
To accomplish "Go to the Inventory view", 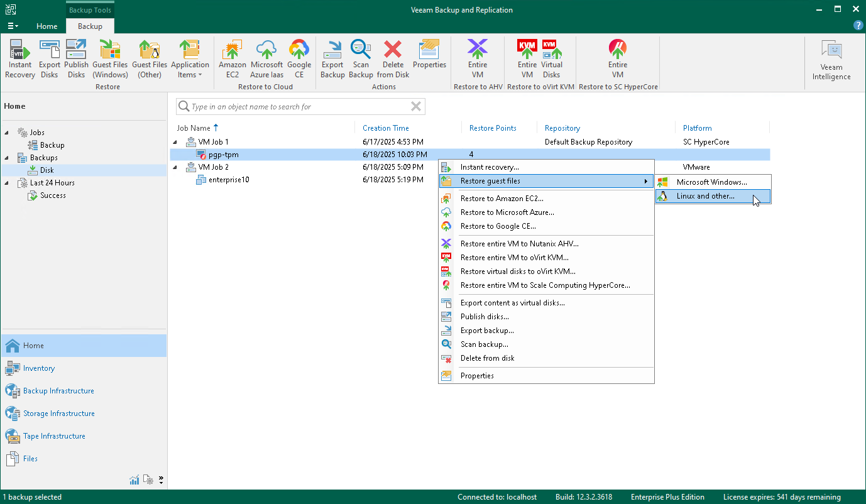I will coord(39,368).
